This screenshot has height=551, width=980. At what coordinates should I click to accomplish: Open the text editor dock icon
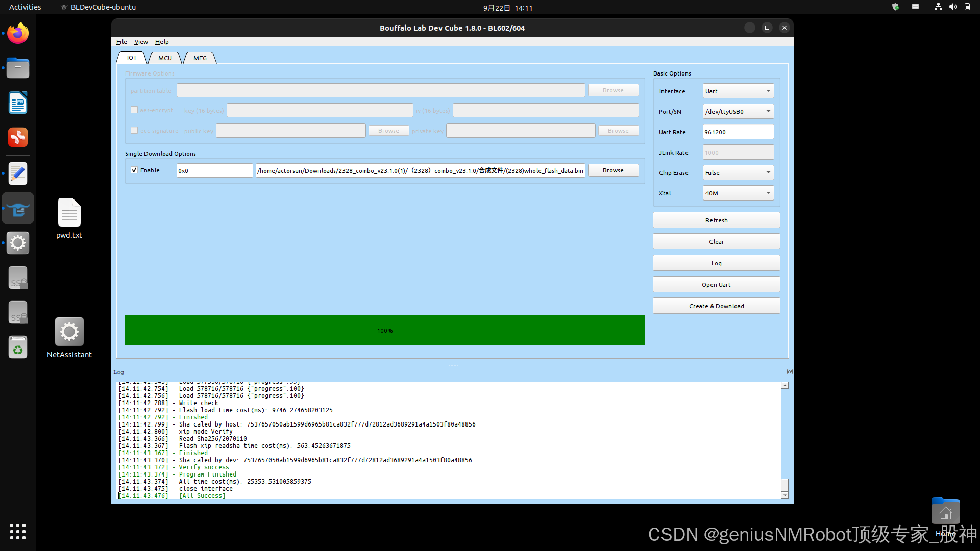coord(18,173)
